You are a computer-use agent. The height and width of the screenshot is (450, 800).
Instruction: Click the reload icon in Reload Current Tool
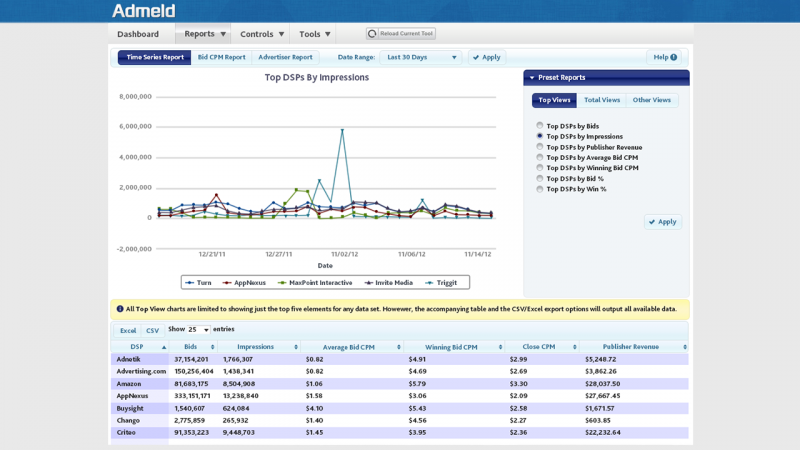[x=372, y=34]
